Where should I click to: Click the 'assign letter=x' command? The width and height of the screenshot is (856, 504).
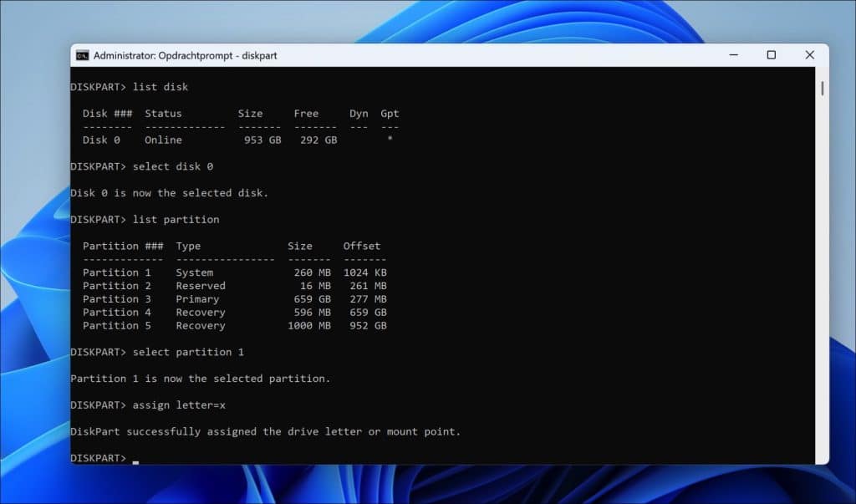[x=179, y=405]
